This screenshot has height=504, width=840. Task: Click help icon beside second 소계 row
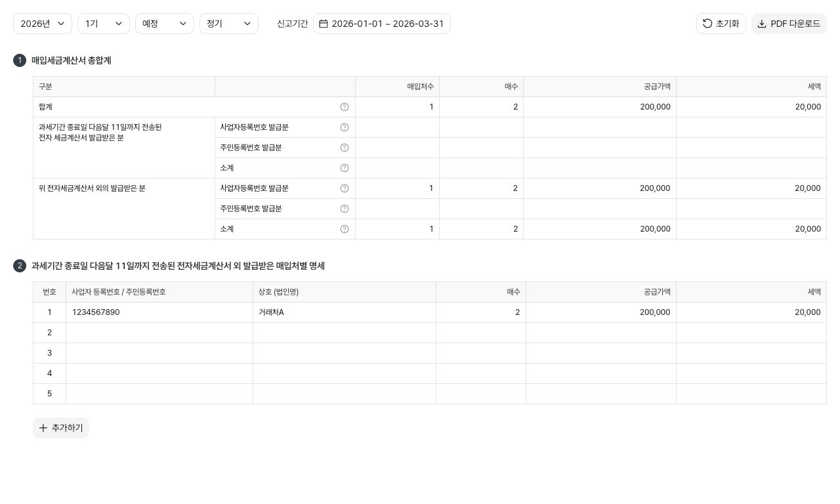pos(345,229)
